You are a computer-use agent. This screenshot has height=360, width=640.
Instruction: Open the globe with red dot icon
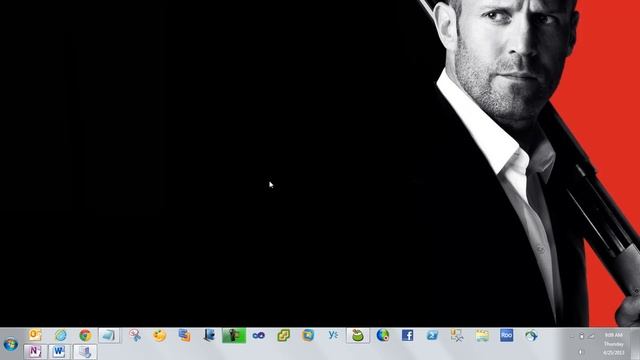tap(383, 336)
